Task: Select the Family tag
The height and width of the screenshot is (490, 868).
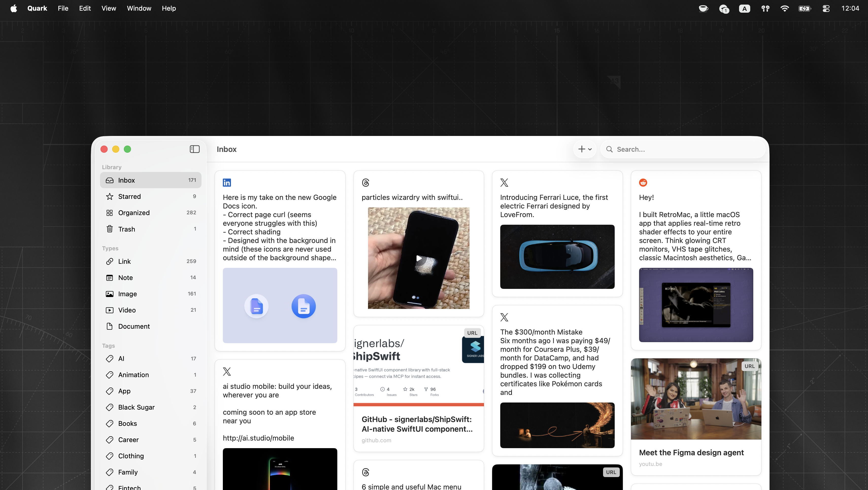Action: tap(151, 472)
